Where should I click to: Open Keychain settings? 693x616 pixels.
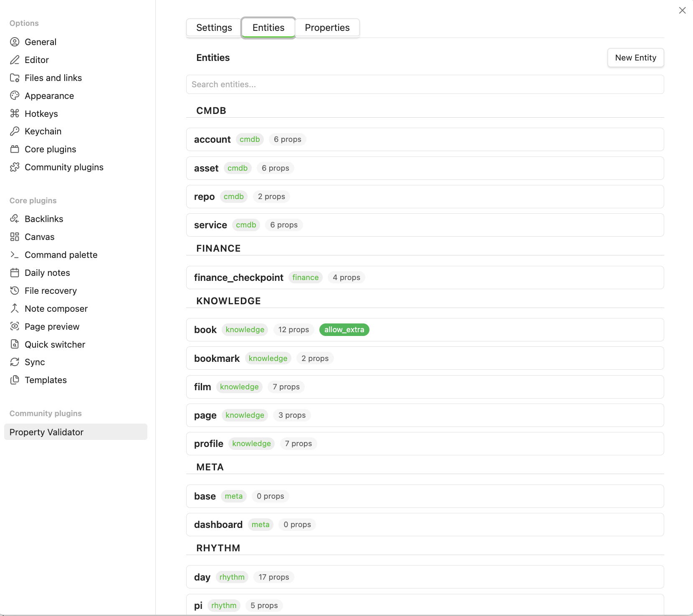pos(43,131)
